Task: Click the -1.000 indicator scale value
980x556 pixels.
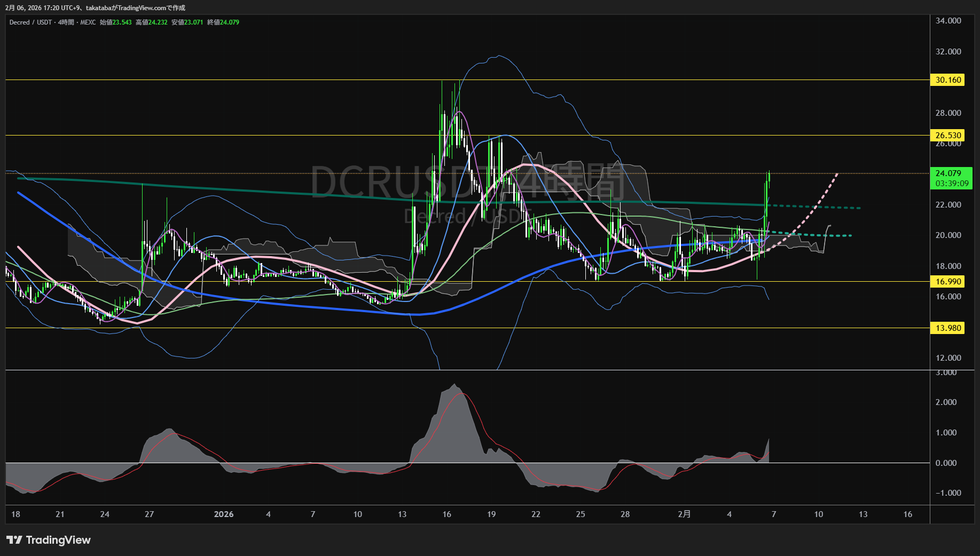Action: (x=948, y=493)
